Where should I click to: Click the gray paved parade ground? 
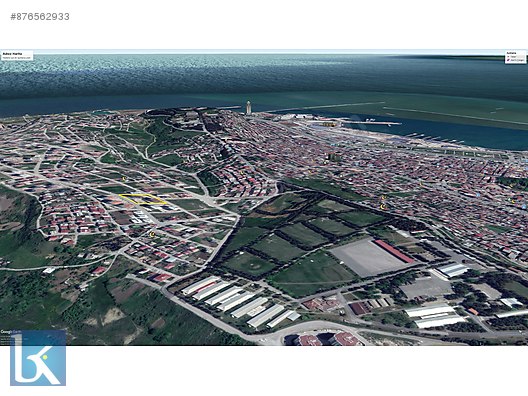click(x=366, y=258)
